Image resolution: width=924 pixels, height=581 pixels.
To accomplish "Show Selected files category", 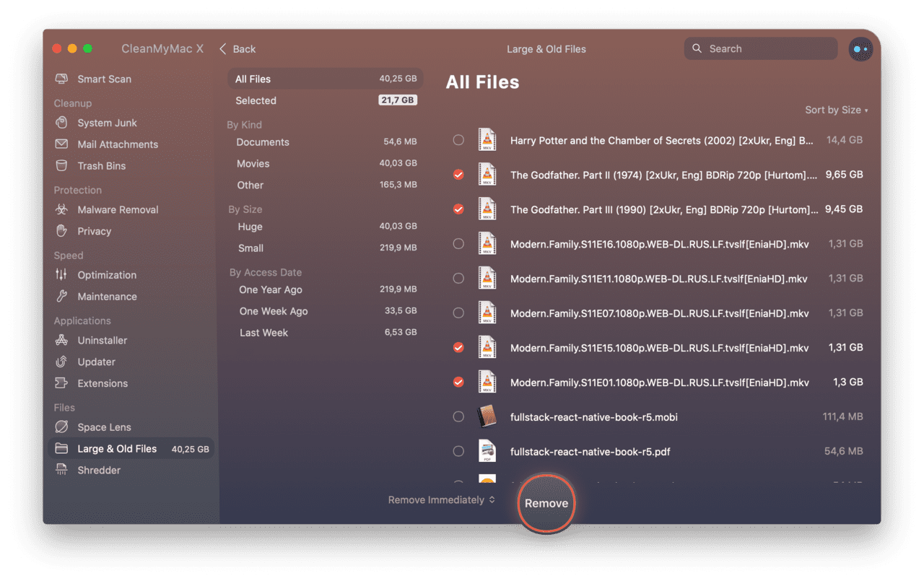I will coord(325,100).
